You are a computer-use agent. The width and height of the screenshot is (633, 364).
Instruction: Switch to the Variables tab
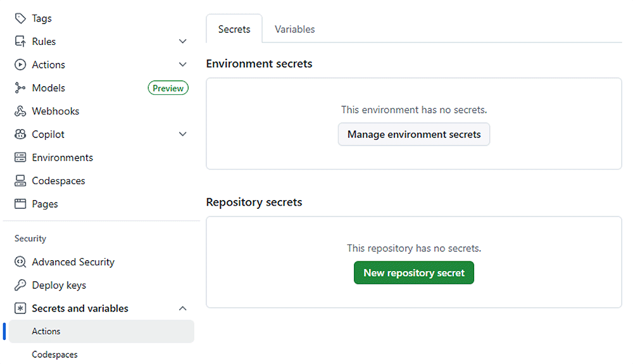[x=294, y=29]
